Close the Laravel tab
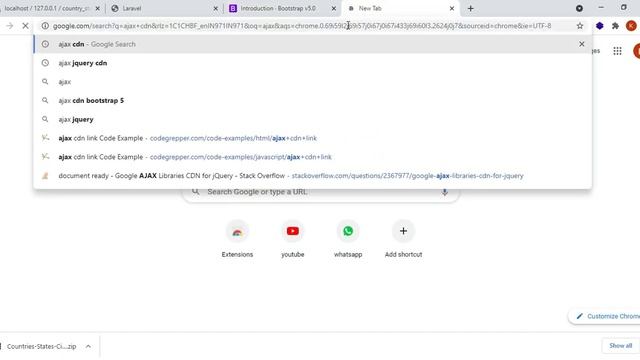Image resolution: width=640 pixels, height=360 pixels. coord(216,8)
